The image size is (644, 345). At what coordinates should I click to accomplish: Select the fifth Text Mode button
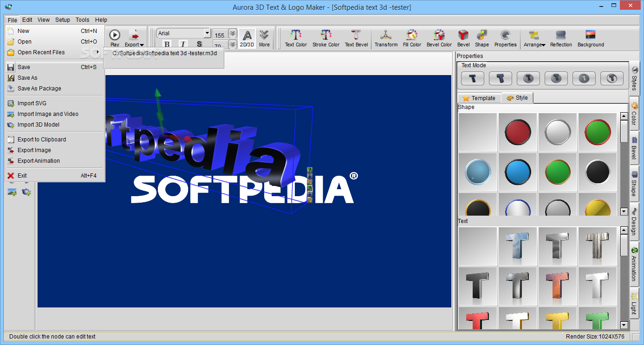click(x=584, y=78)
